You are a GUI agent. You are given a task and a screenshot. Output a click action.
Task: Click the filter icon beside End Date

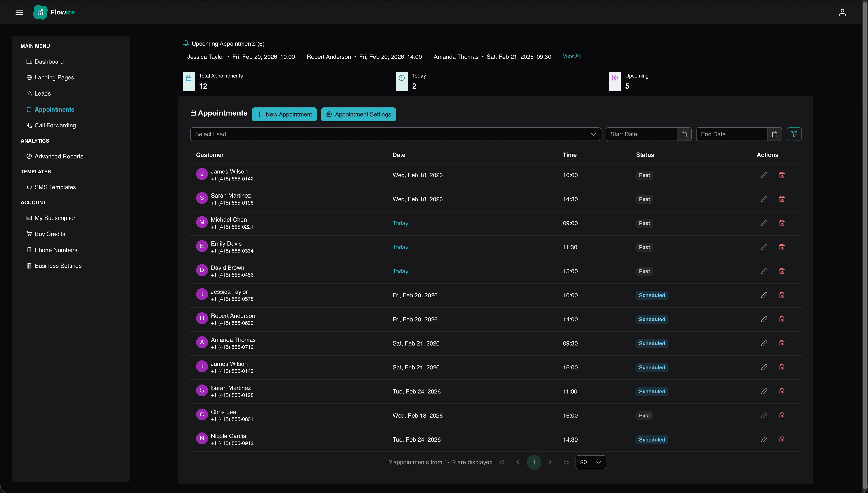[x=794, y=134]
